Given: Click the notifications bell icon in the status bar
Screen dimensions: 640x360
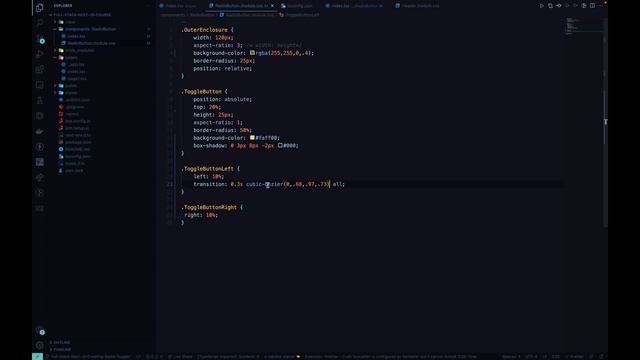Looking at the screenshot, I should [601, 356].
